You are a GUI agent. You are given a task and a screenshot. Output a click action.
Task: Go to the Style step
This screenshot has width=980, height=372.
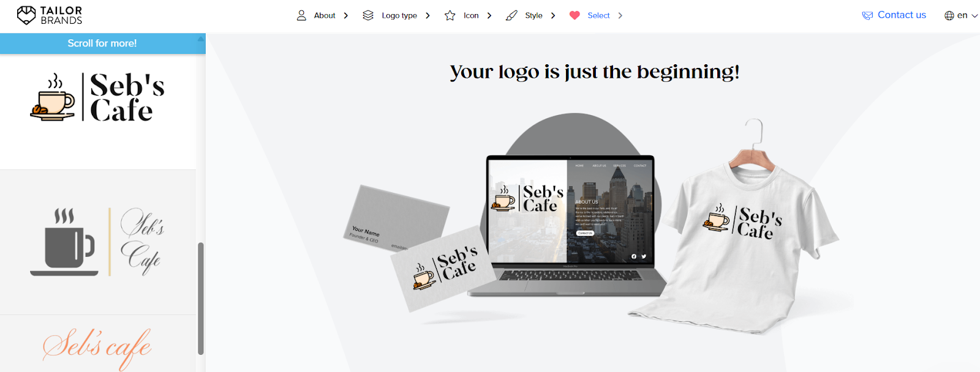[x=533, y=15]
